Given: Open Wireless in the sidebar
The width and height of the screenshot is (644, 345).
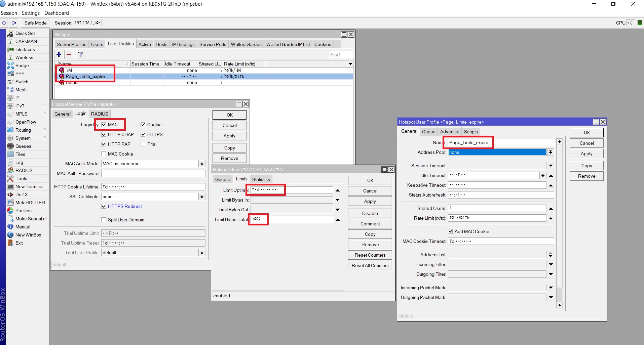Looking at the screenshot, I should click(x=24, y=57).
